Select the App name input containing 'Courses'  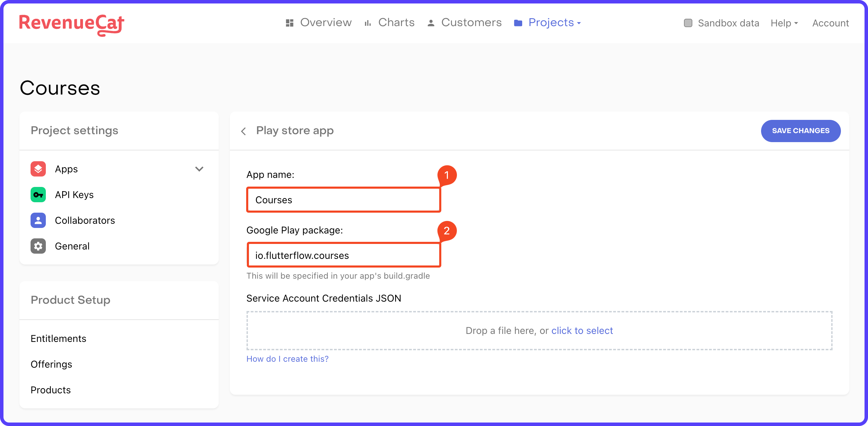pos(343,199)
